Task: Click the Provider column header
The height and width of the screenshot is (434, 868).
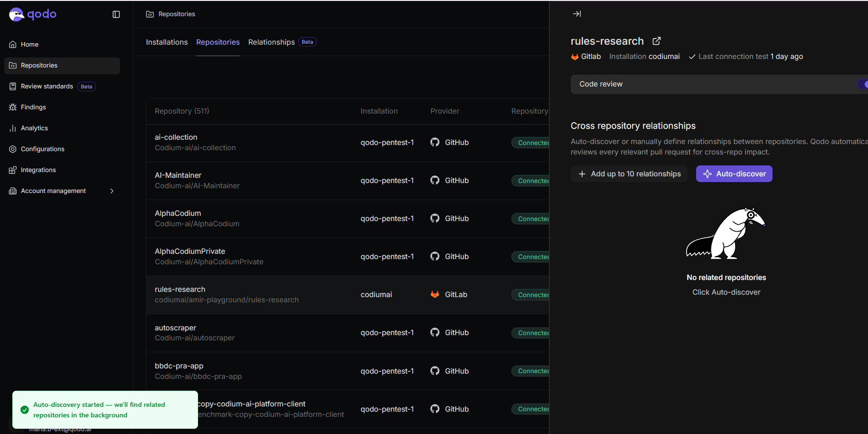Action: [x=445, y=111]
